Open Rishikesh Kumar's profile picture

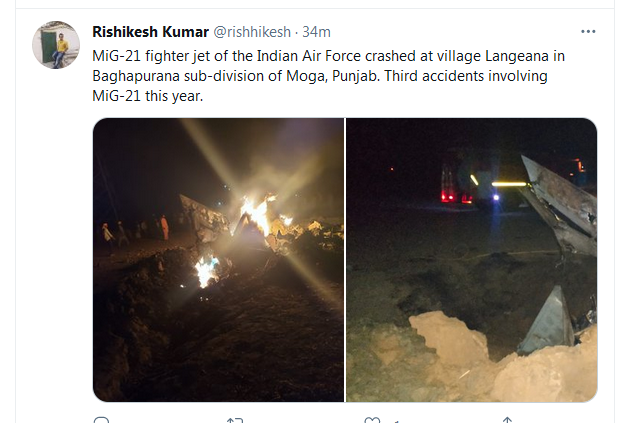tap(56, 45)
